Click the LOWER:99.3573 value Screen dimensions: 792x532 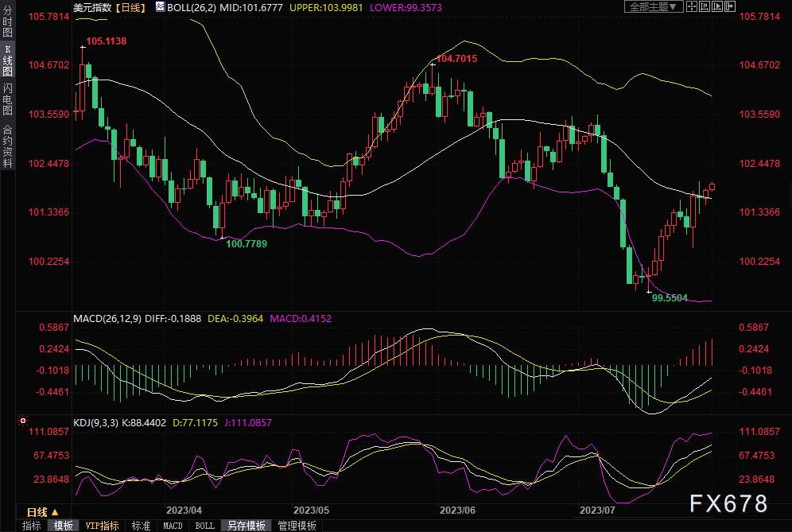406,8
